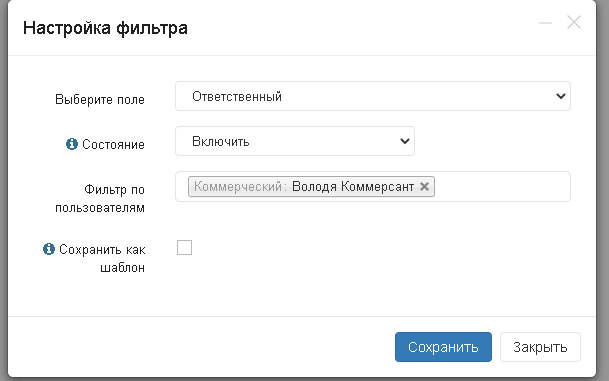Remove the Володя Коммерсант user tag
The image size is (609, 381).
pos(425,187)
